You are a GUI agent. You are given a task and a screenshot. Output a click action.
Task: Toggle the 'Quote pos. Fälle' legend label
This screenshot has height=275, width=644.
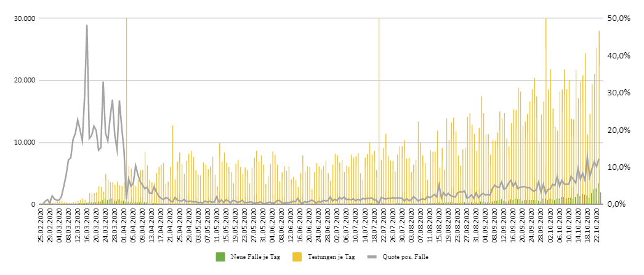pos(405,257)
